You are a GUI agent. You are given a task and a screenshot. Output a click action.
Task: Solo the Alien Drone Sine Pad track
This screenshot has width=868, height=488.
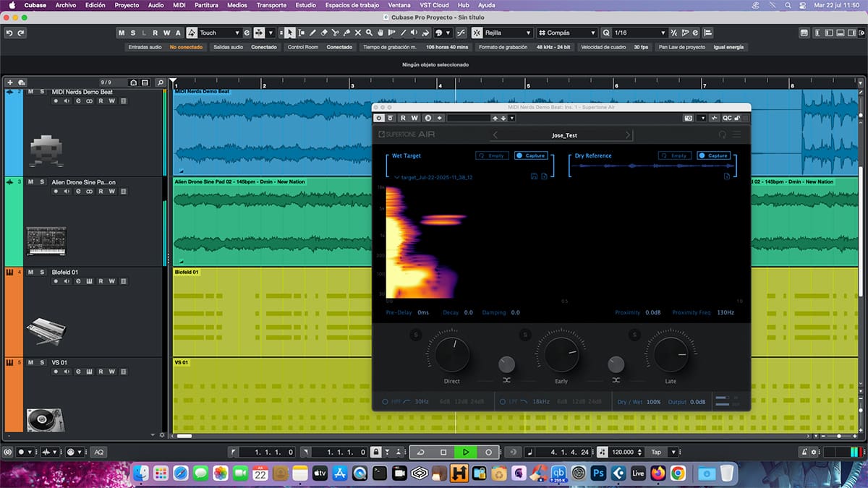(x=41, y=182)
